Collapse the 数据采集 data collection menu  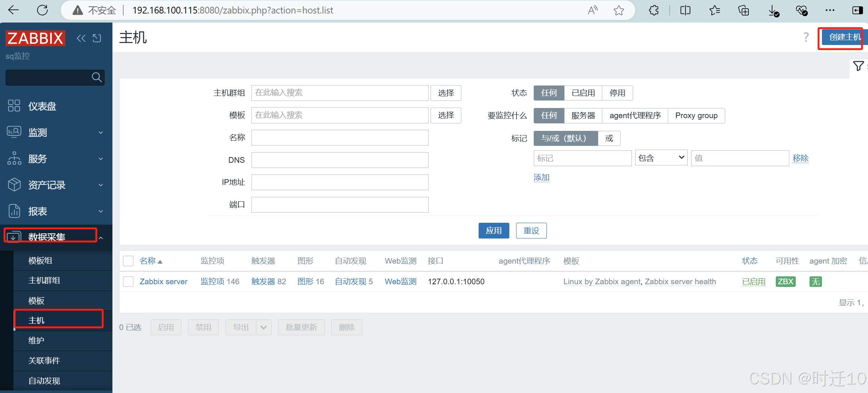[56, 237]
